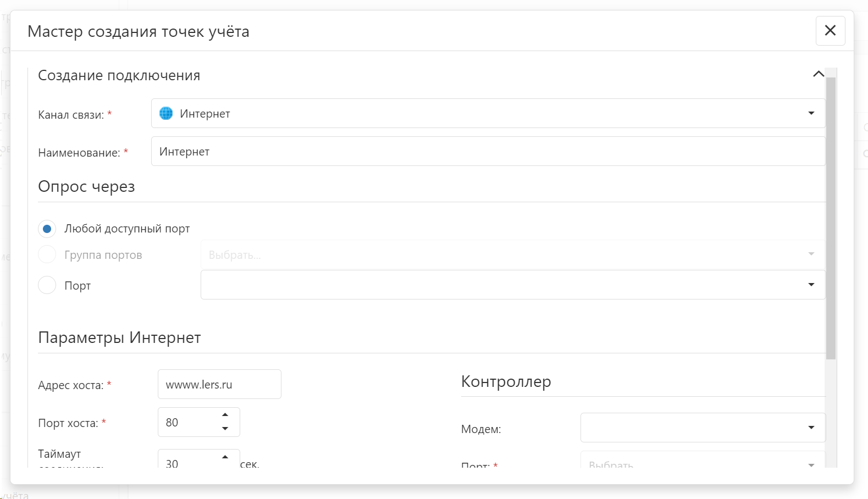Click the Таймаут соединения number field
The height and width of the screenshot is (499, 868).
[x=187, y=463]
